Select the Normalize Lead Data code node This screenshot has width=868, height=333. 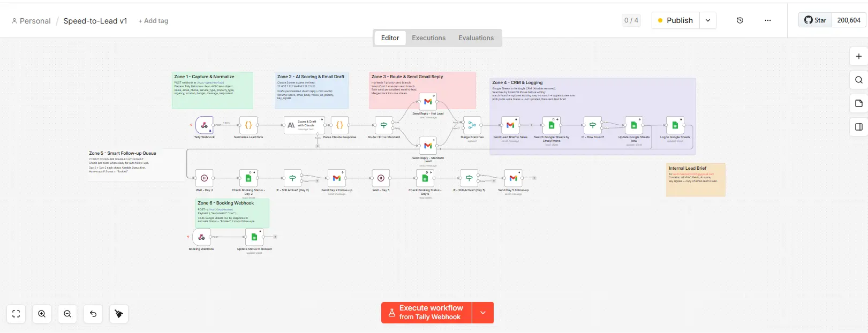pyautogui.click(x=248, y=125)
